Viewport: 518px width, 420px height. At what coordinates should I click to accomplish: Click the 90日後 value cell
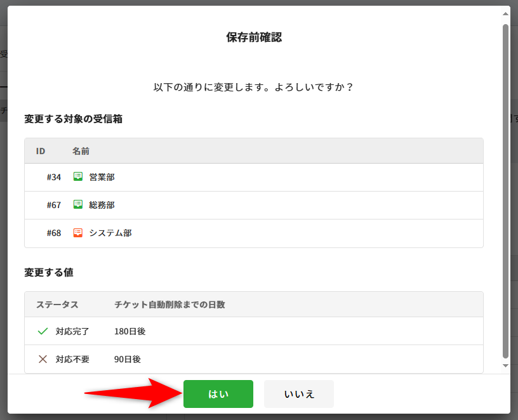pos(127,359)
